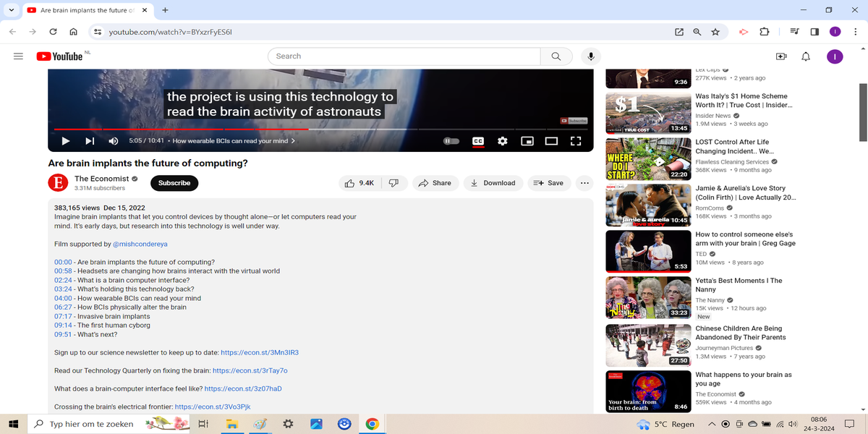Switch to miniplayer mode
Viewport: 868px width, 434px height.
click(x=527, y=141)
